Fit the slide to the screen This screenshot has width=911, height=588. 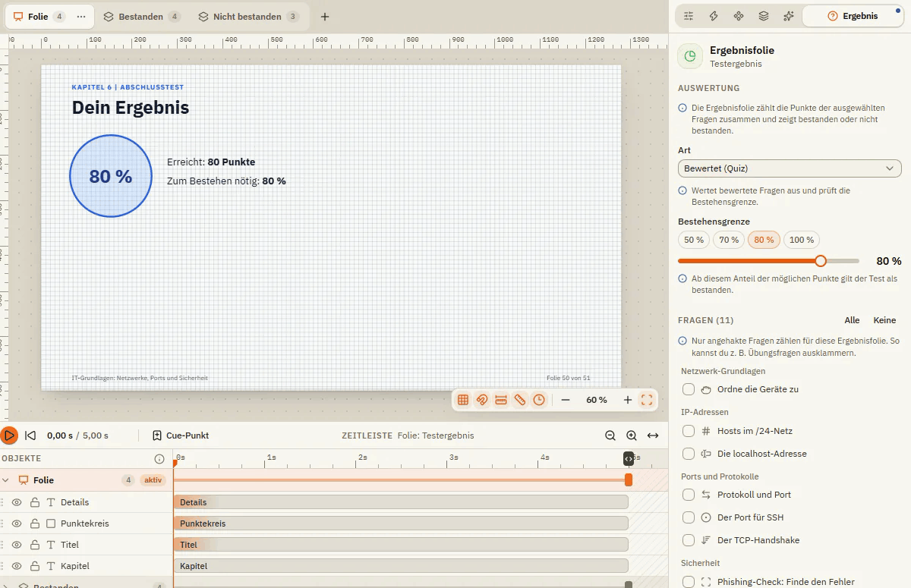click(647, 400)
